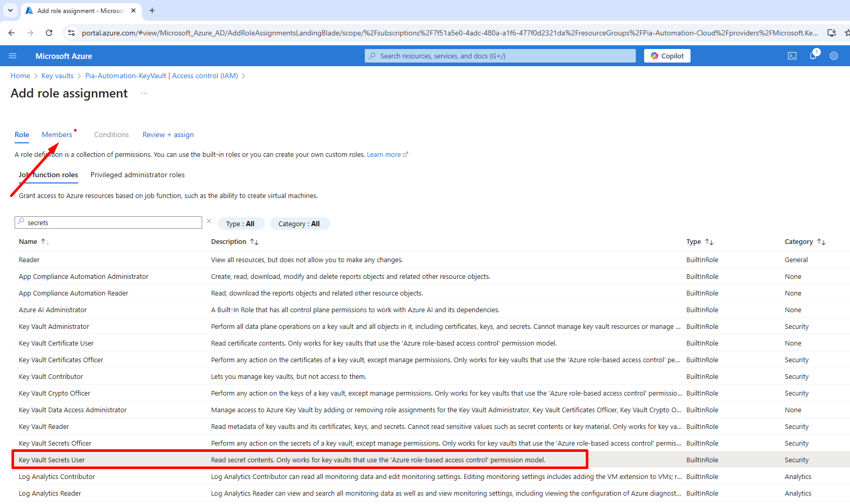Open the Azure portal hamburger menu
This screenshot has height=504, width=850.
coord(13,56)
